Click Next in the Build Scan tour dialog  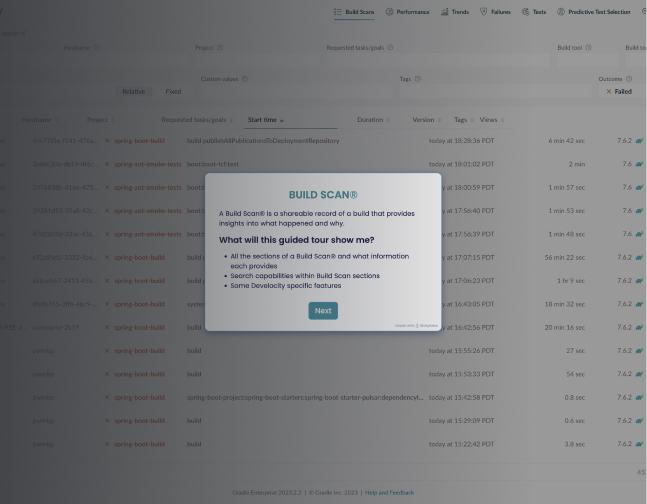point(323,310)
